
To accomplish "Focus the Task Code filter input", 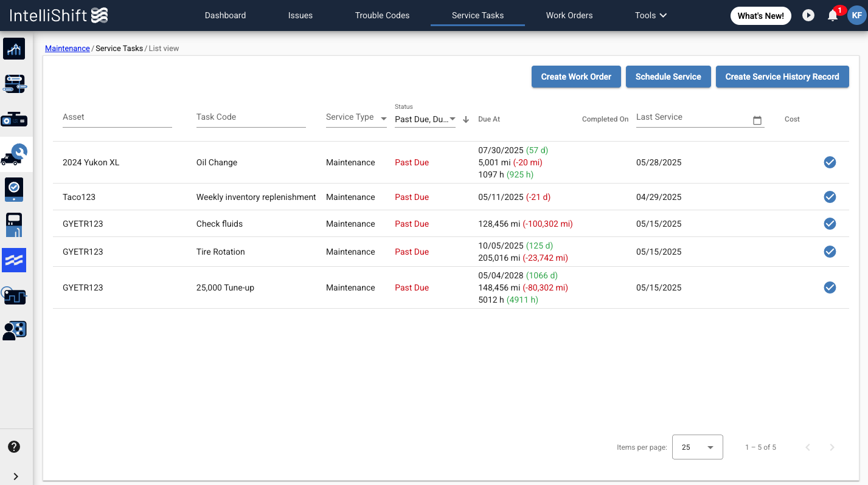I will 251,117.
